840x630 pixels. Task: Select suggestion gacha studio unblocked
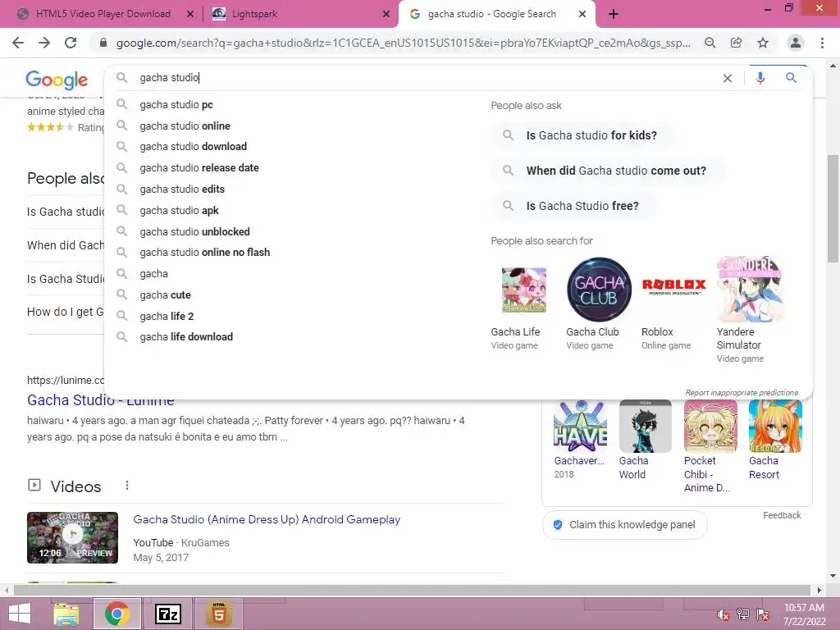click(194, 232)
